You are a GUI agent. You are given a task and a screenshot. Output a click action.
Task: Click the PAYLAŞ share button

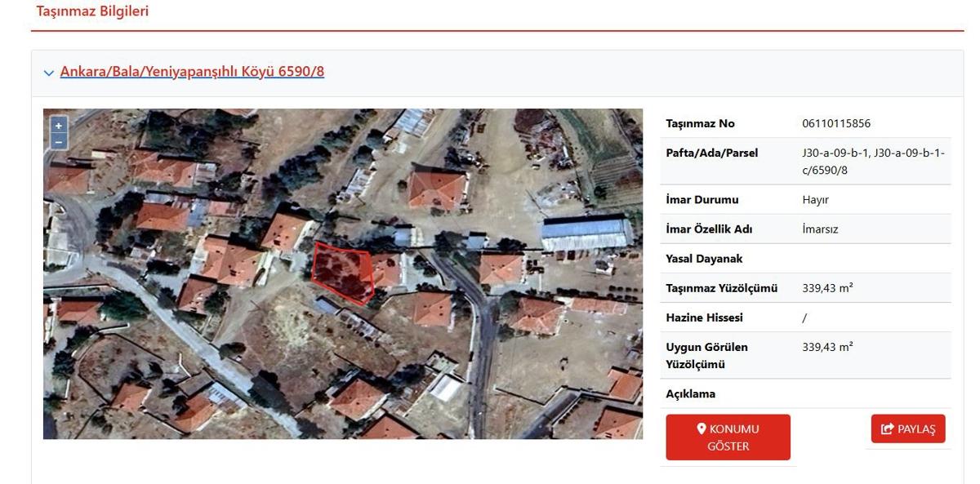(x=908, y=429)
